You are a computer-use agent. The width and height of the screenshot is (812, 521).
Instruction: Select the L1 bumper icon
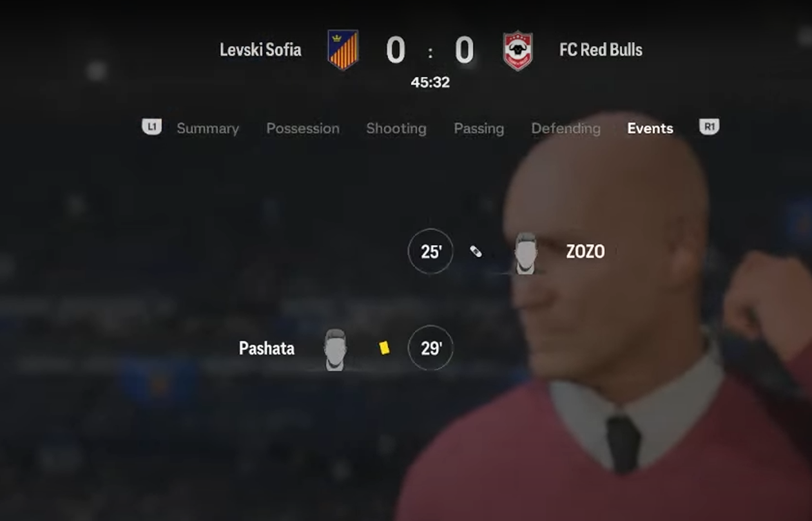[152, 127]
